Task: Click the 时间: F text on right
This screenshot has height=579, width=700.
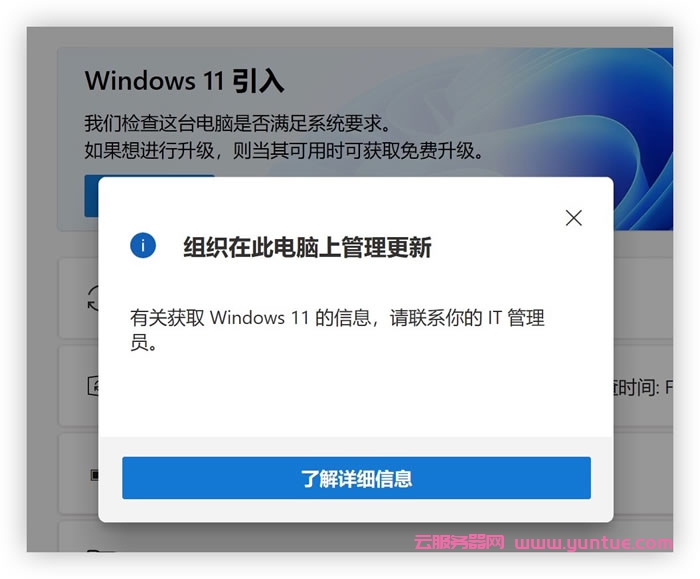Action: [x=643, y=387]
